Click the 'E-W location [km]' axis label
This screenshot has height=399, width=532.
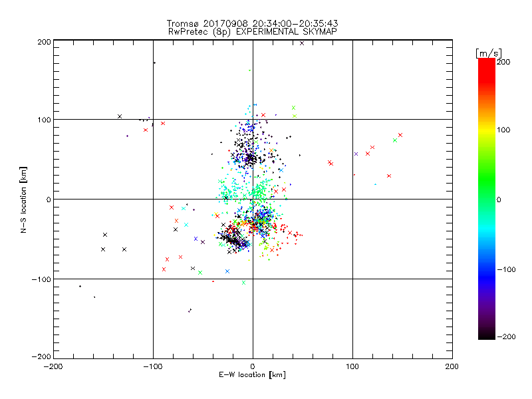point(252,375)
